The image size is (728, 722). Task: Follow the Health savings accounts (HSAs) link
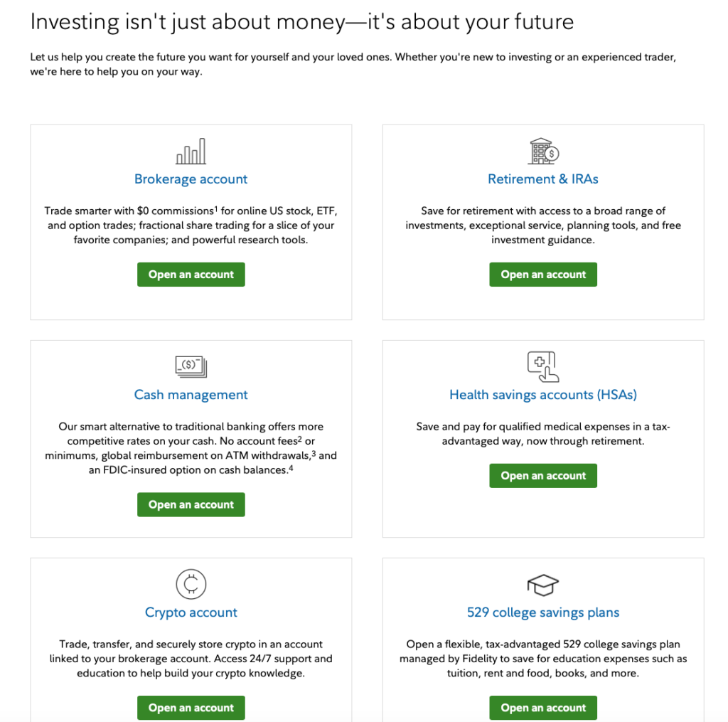tap(543, 395)
